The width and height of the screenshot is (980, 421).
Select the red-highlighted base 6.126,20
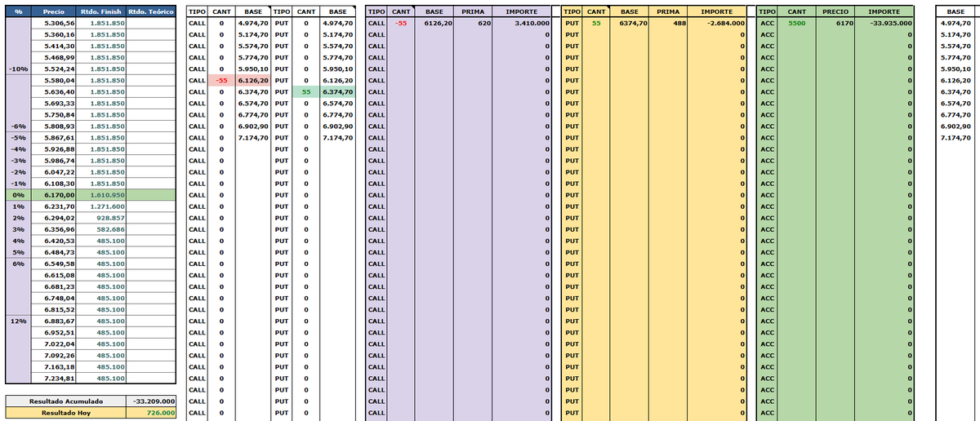tap(252, 81)
